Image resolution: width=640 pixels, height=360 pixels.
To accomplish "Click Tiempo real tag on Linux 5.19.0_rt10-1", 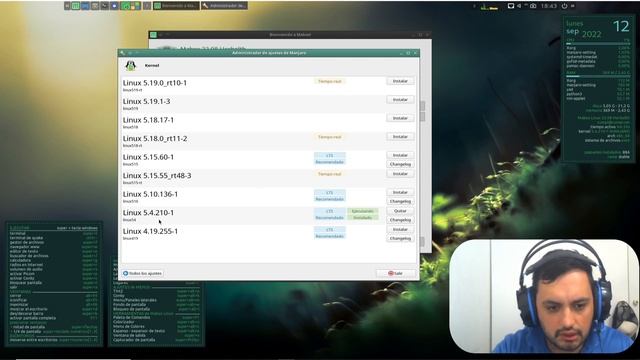I will pos(329,81).
